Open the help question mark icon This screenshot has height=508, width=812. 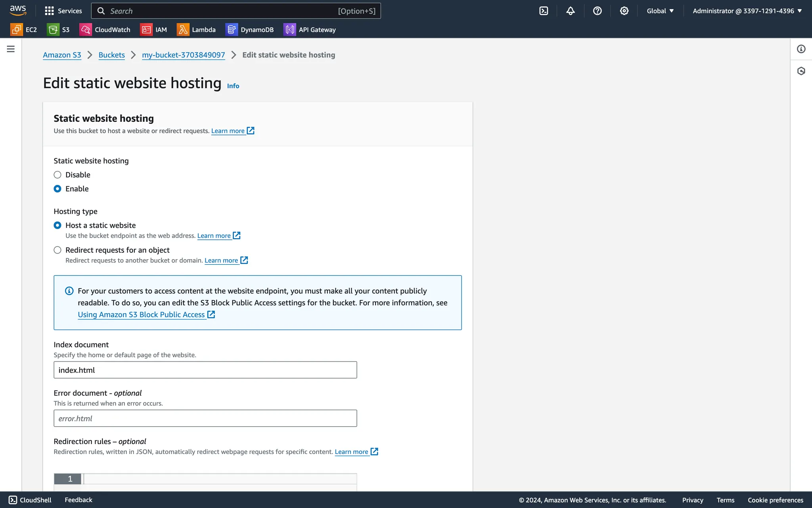tap(597, 11)
